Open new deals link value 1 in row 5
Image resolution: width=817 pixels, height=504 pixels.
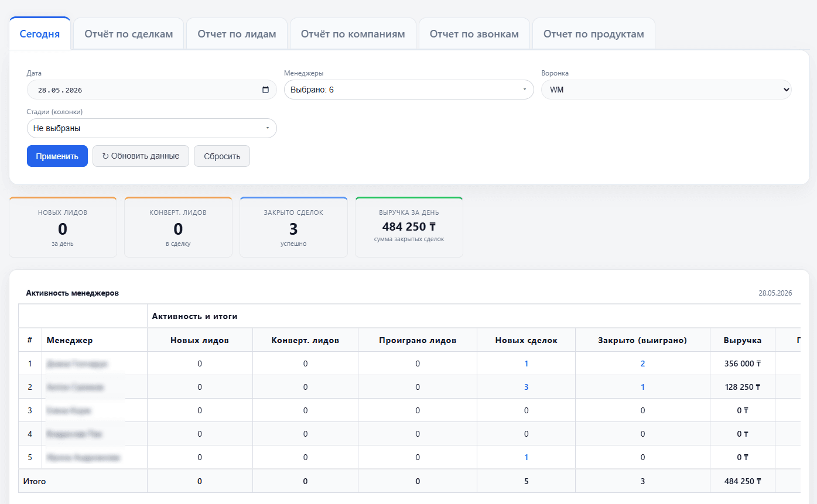click(x=527, y=457)
